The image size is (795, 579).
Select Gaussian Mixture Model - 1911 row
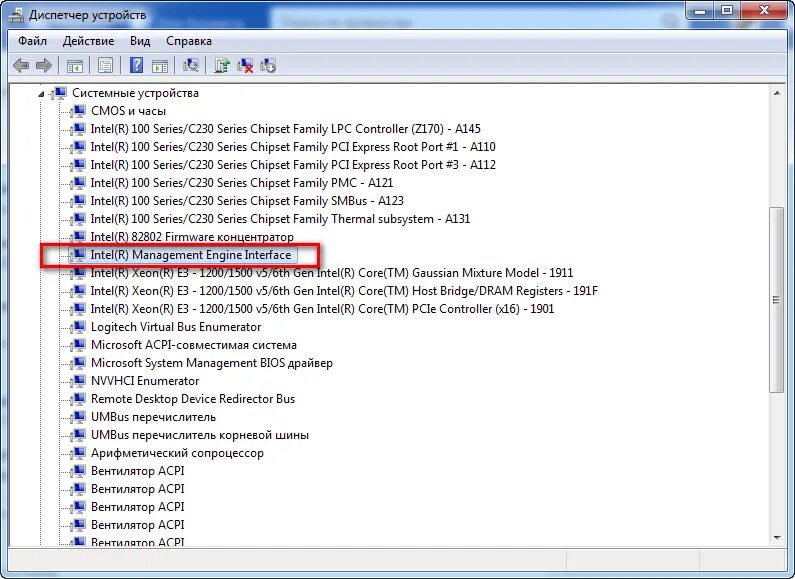coord(332,273)
